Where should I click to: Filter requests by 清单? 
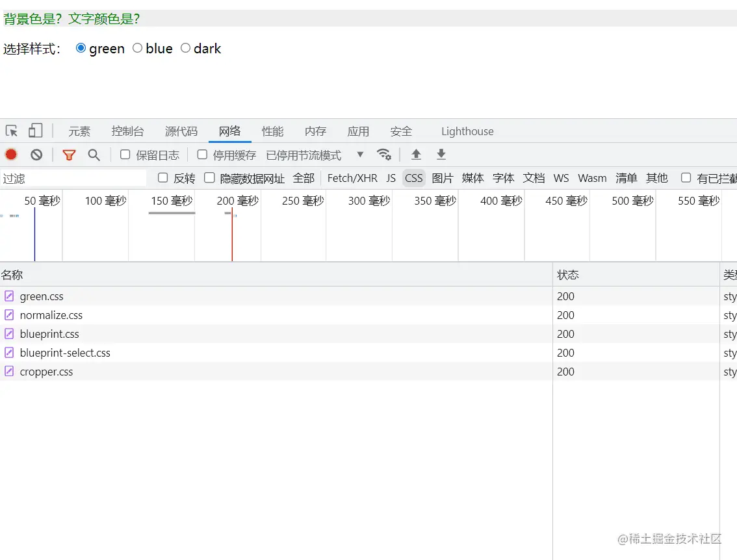(627, 178)
